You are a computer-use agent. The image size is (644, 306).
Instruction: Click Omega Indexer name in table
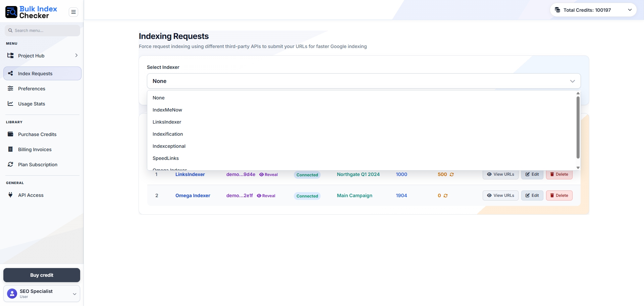click(x=193, y=195)
